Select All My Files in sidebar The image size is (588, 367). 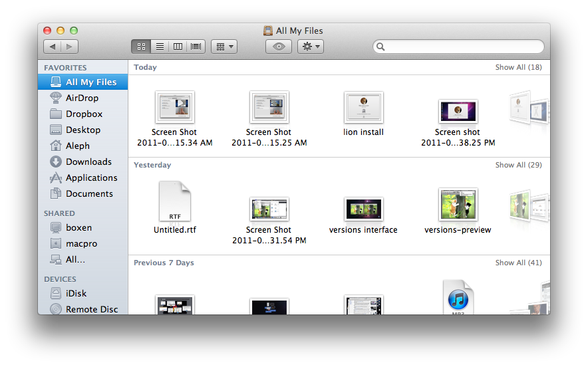click(x=83, y=82)
